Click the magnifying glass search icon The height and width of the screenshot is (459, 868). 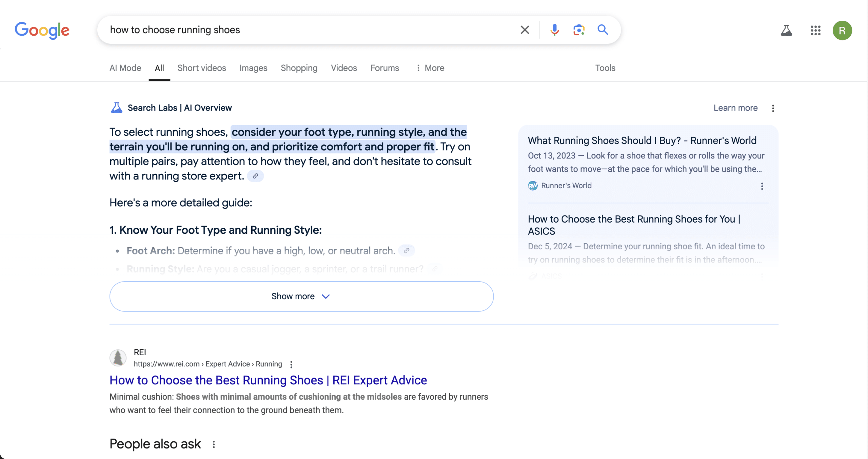(603, 30)
